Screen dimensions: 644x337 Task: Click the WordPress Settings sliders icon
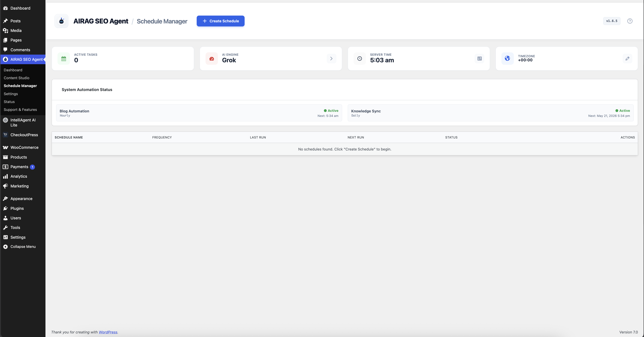point(5,237)
